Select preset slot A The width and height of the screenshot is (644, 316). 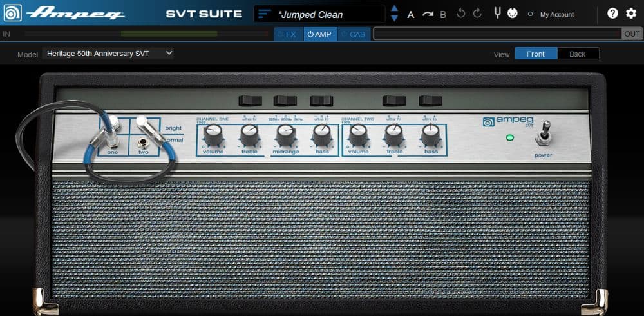411,15
